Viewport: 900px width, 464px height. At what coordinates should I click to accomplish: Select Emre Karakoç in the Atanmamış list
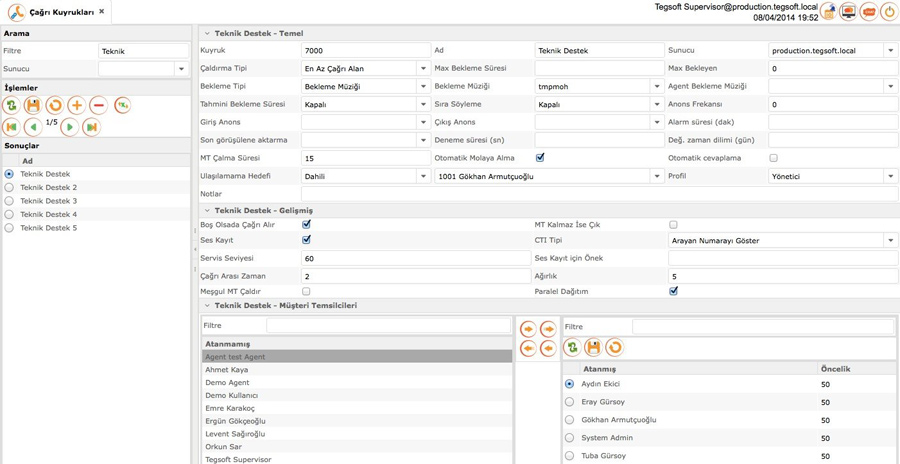coord(356,408)
